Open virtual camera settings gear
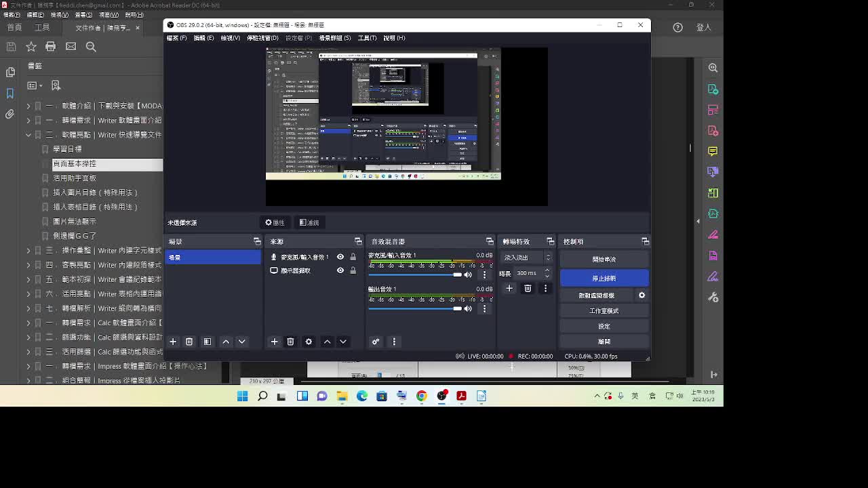This screenshot has width=868, height=488. 642,296
